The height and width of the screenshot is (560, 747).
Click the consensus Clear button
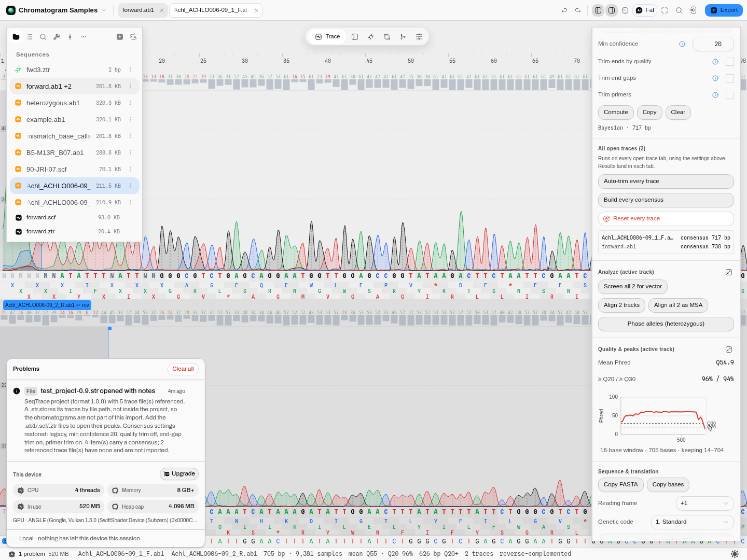click(678, 112)
